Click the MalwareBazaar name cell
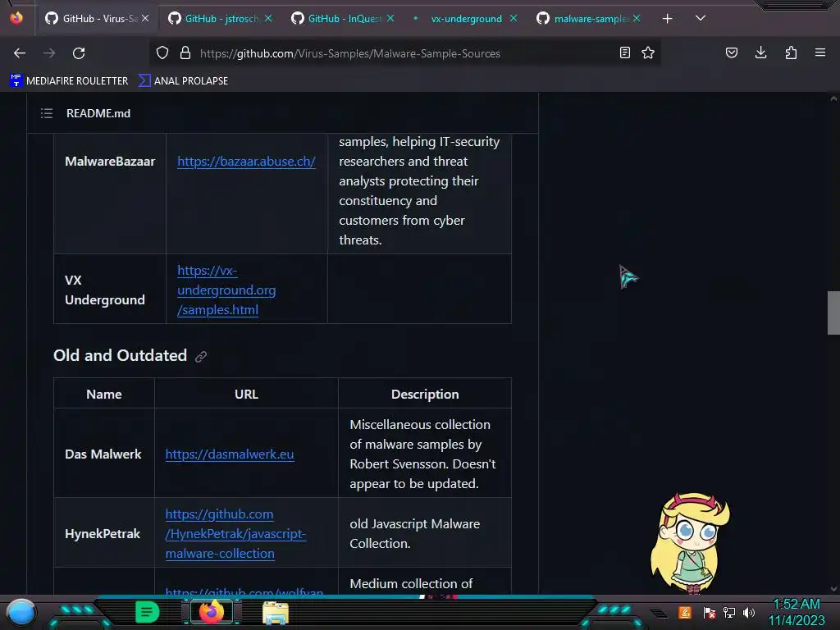The width and height of the screenshot is (840, 630). click(x=110, y=162)
